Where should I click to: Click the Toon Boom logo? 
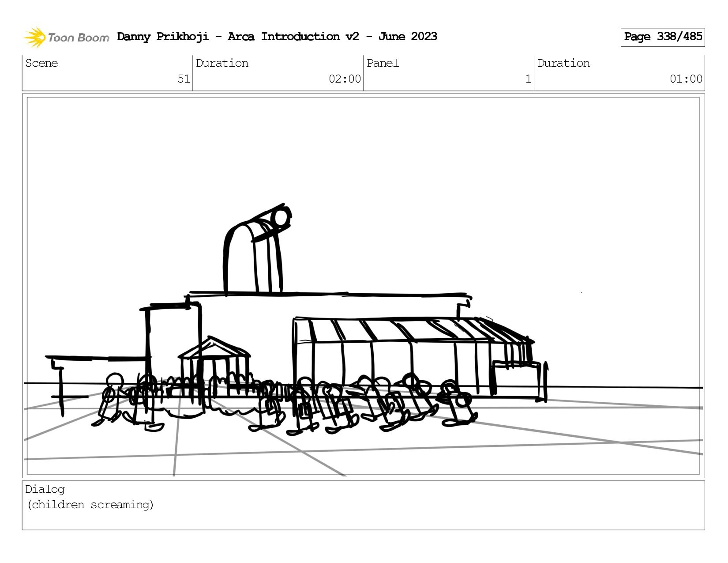(66, 37)
